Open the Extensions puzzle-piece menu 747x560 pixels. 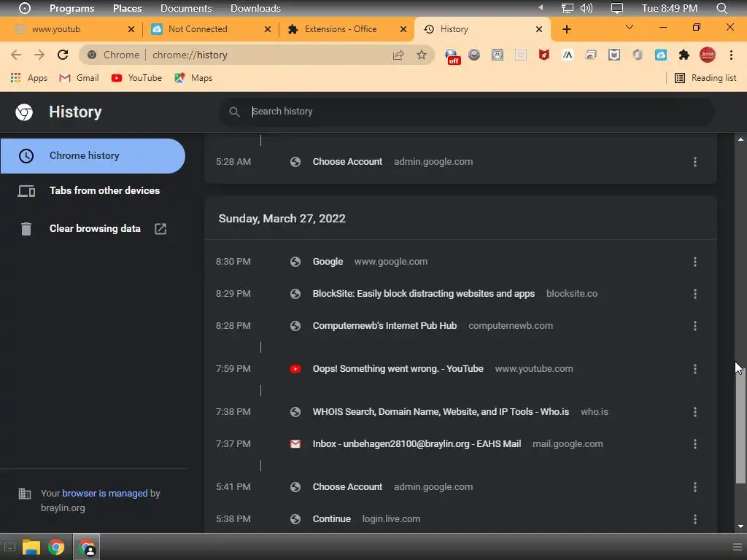click(684, 55)
